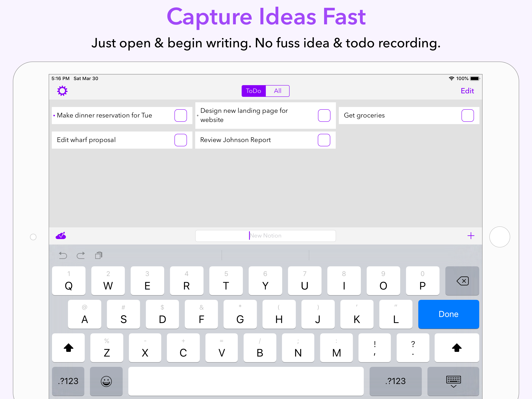532x399 pixels.
Task: Check off Review Johnson Report
Action: coord(324,140)
